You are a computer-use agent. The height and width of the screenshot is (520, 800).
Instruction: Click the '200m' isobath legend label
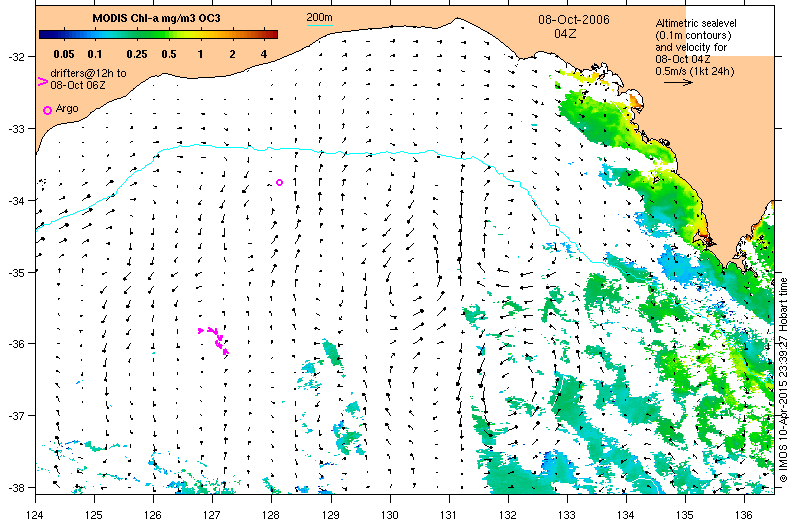[319, 17]
